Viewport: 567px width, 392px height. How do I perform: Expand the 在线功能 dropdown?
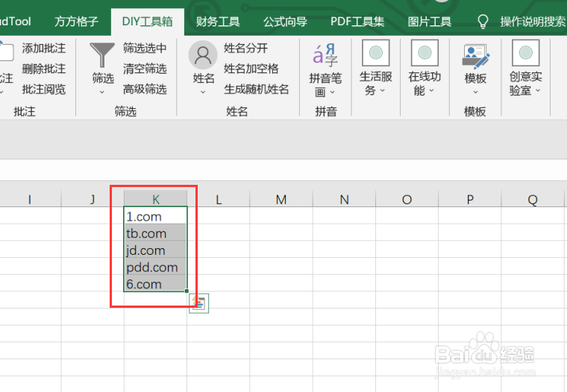coord(431,90)
